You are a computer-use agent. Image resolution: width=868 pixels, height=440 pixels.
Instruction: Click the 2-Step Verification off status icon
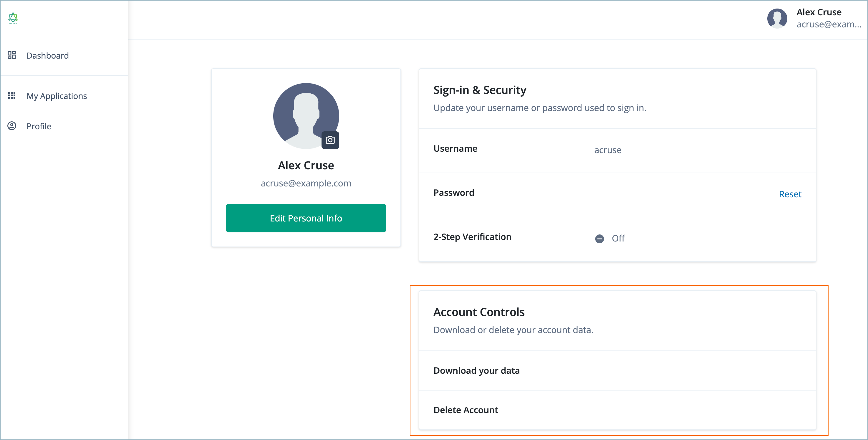(599, 239)
